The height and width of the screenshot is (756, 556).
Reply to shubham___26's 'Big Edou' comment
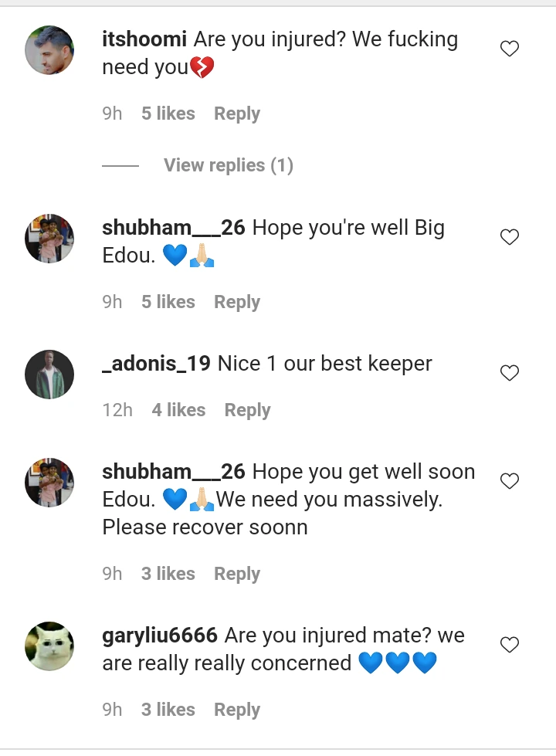tap(237, 302)
